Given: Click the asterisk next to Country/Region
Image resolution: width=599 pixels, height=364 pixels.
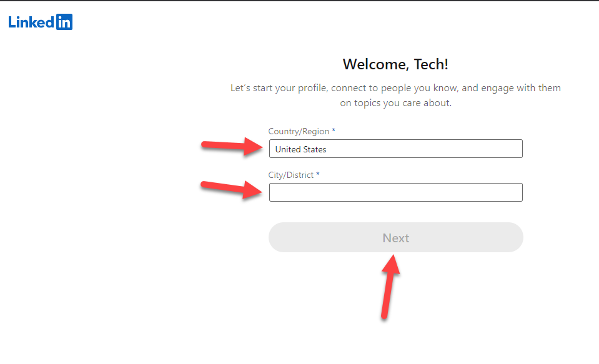Looking at the screenshot, I should (334, 131).
